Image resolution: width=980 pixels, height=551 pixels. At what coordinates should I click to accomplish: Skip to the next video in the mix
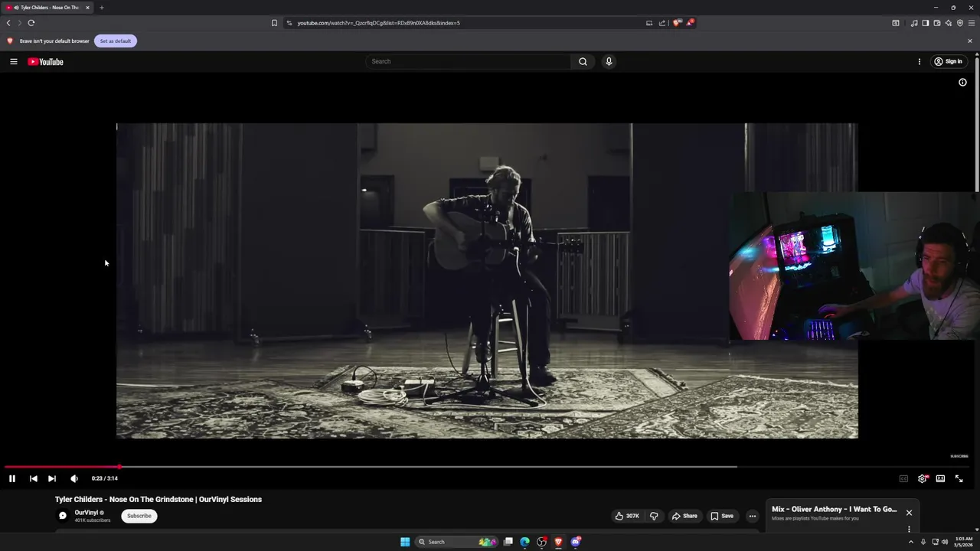pos(51,478)
